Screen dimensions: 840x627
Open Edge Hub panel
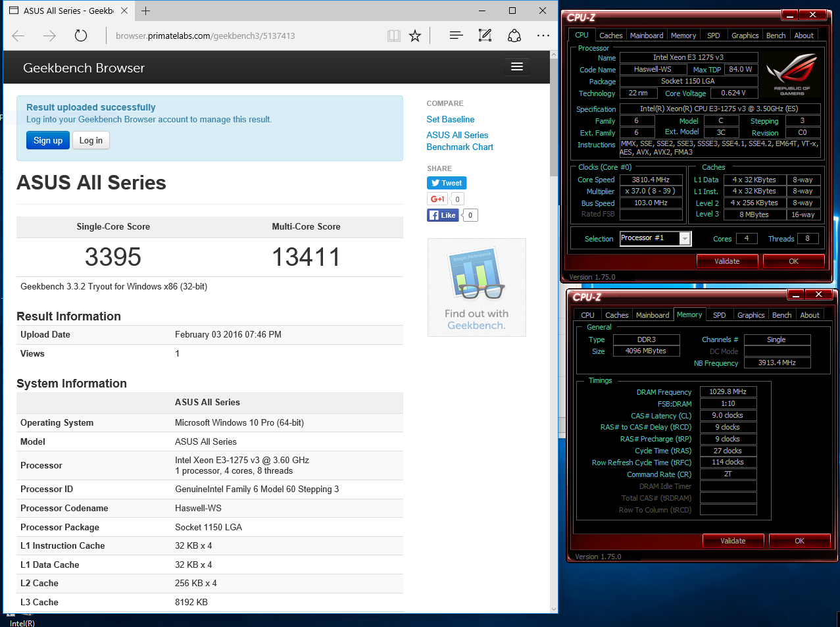[456, 36]
